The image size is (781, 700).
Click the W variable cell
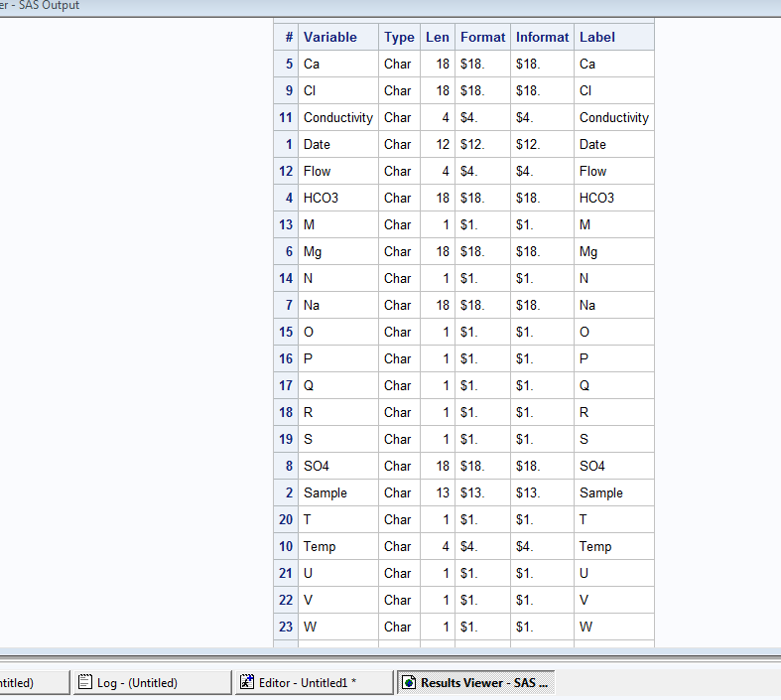tap(338, 627)
